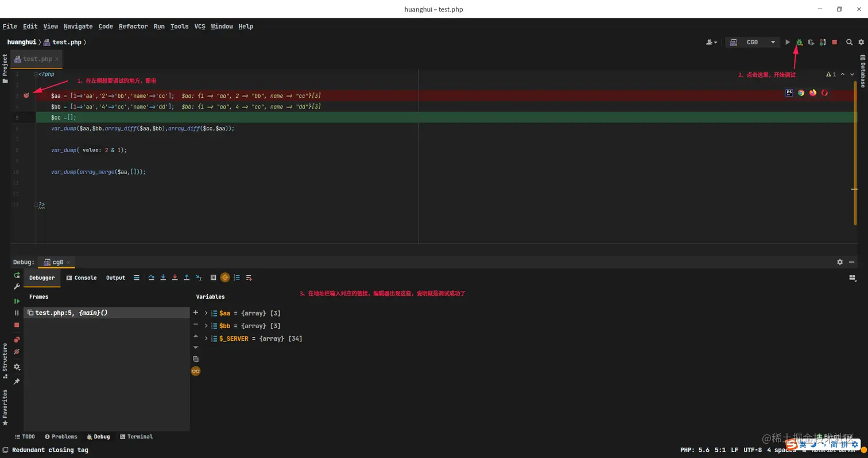868x458 pixels.
Task: Add new watch with plus icon
Action: point(196,313)
